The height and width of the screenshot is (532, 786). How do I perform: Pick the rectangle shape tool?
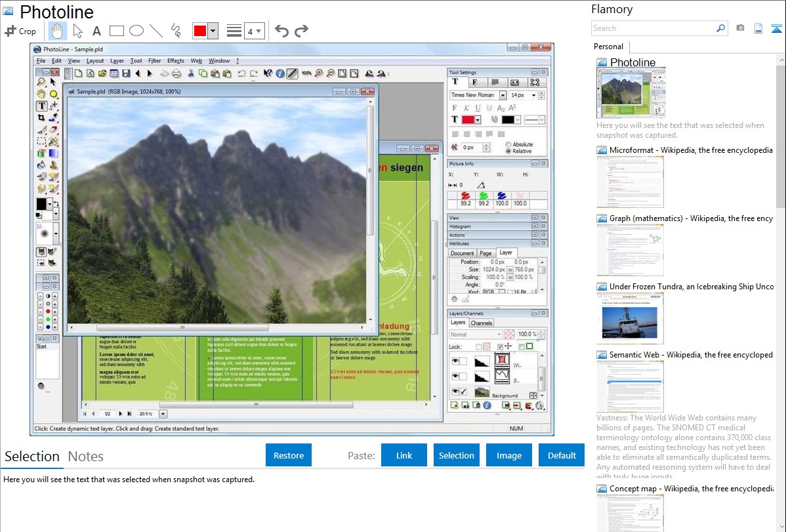116,31
